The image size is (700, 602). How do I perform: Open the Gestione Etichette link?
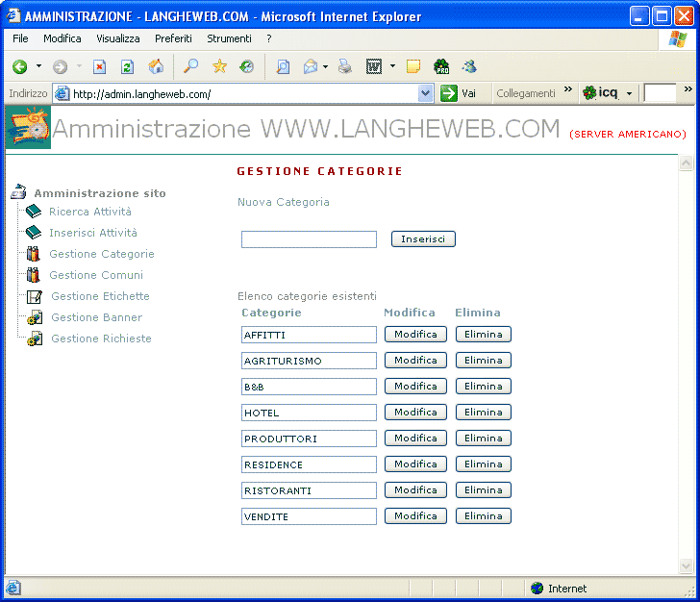[x=100, y=296]
